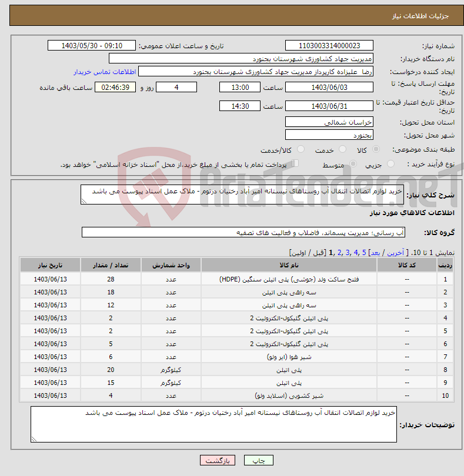Viewport: 464px width, 476px height.
Task: Click the province field خراسان شمالی
Action: click(329, 122)
